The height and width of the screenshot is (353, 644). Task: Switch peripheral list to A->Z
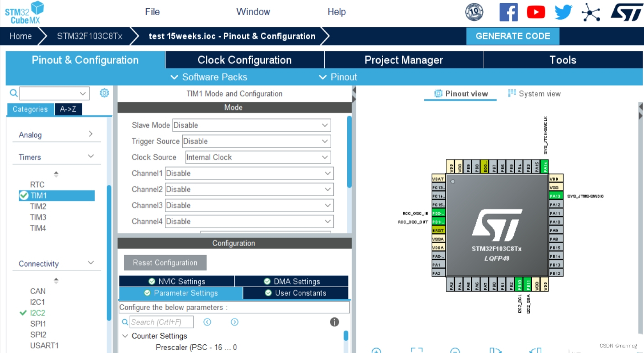click(68, 109)
